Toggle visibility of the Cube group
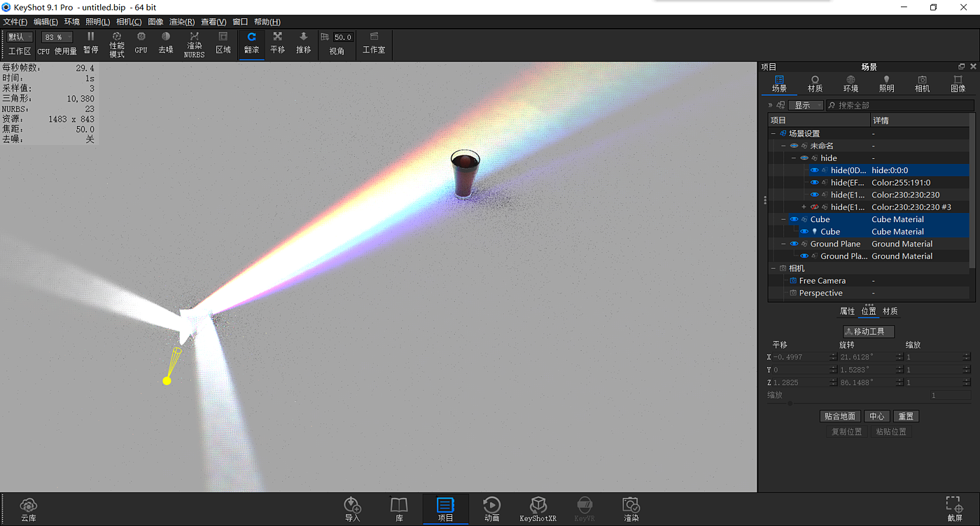The height and width of the screenshot is (526, 980). coord(794,219)
